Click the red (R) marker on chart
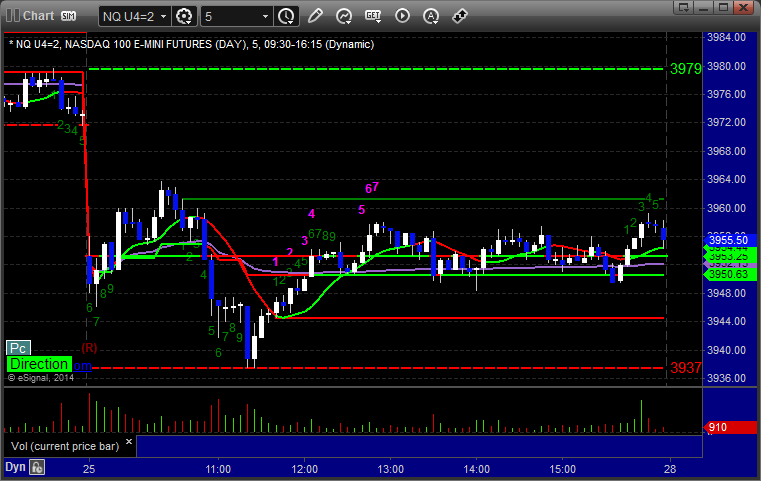The width and height of the screenshot is (761, 481). point(89,348)
